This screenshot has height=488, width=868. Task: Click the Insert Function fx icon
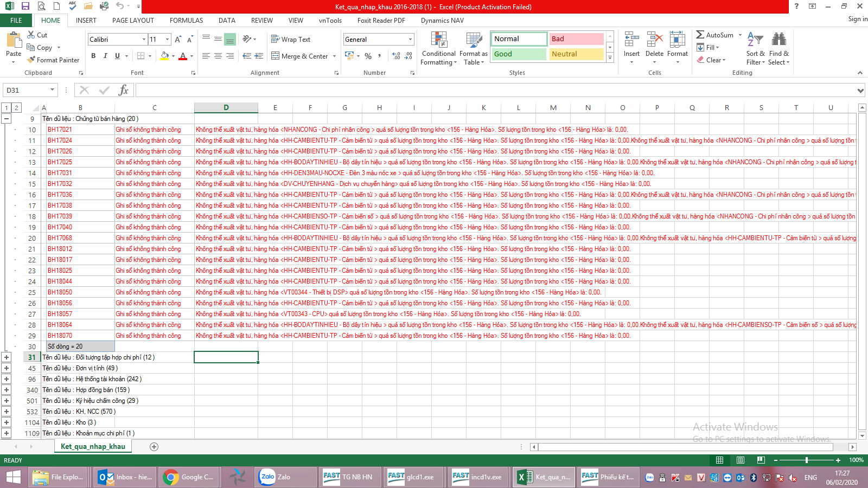point(124,90)
